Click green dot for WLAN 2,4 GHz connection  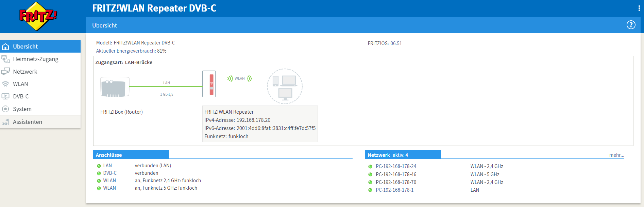pyautogui.click(x=99, y=181)
